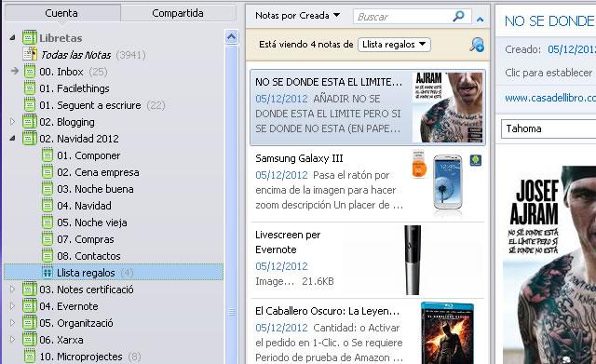Click the 10. Microprojectes notebook icon

click(30, 357)
